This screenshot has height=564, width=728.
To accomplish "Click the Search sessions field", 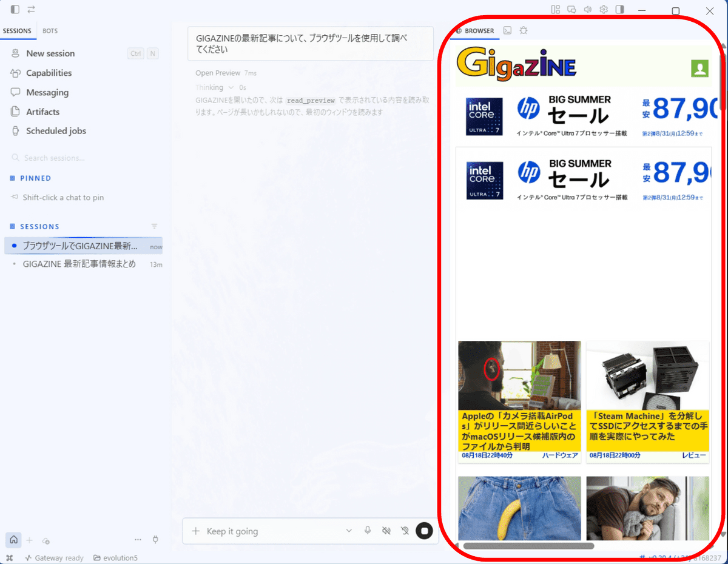I will pyautogui.click(x=85, y=158).
